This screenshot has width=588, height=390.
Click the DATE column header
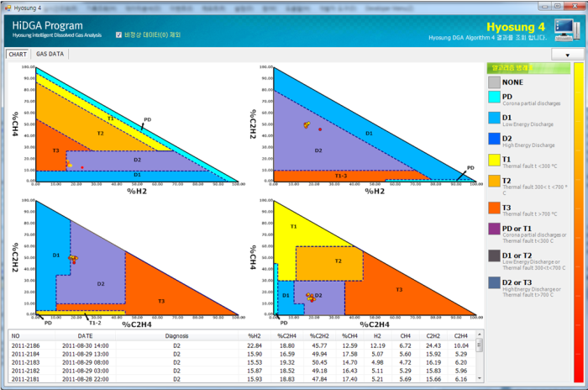click(85, 336)
